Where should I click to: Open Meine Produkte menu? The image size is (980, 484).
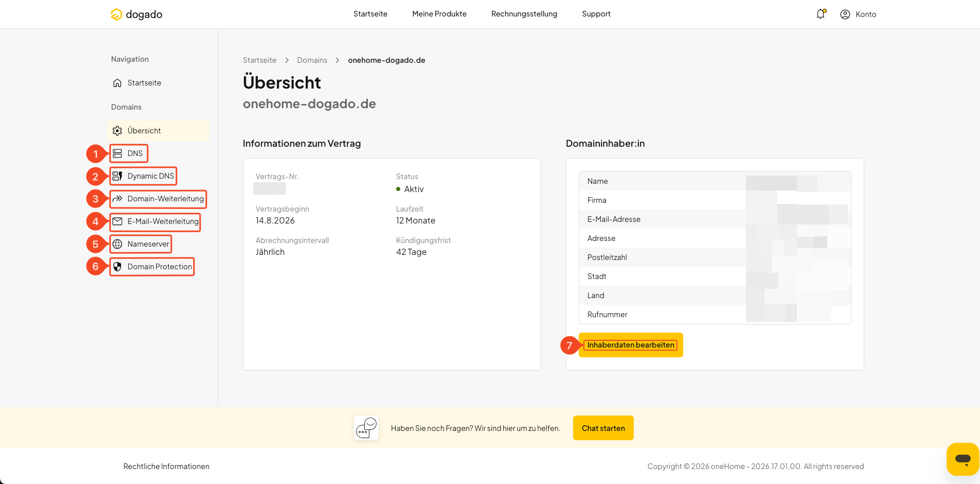tap(439, 14)
